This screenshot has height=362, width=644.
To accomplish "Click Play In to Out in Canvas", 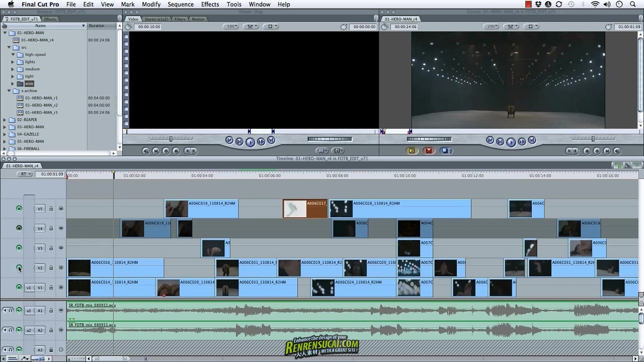I will tap(500, 142).
